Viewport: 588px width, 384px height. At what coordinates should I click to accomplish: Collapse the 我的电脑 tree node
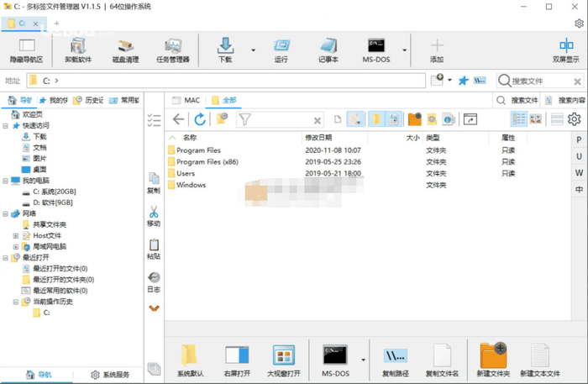(x=5, y=181)
